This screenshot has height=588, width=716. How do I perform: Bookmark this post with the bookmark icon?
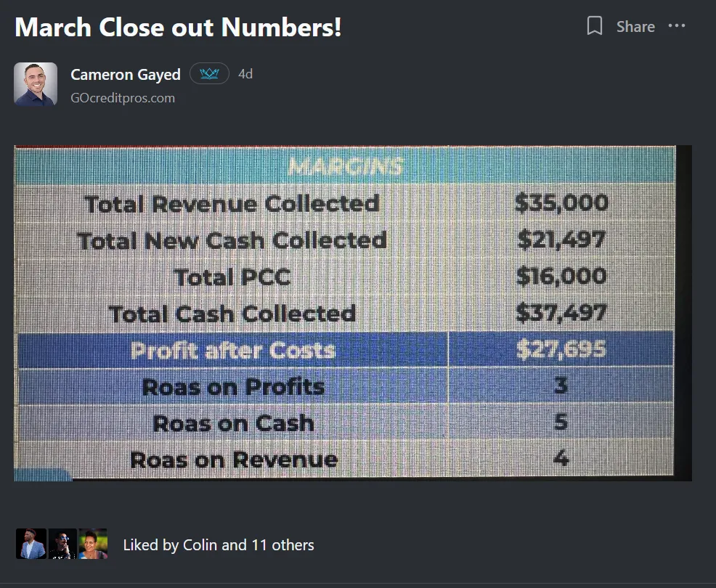pos(594,26)
